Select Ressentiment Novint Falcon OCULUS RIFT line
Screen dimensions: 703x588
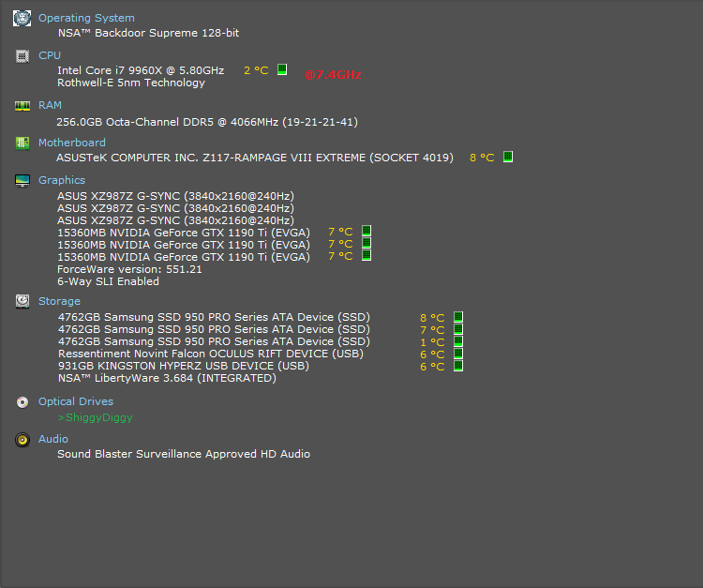[x=211, y=354]
